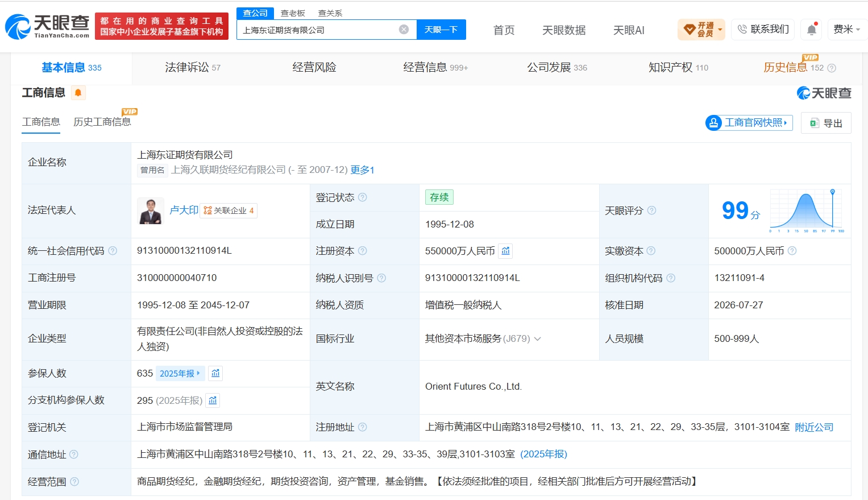This screenshot has height=500, width=868.
Task: Click help icon next to 纳税人识别号
Action: click(381, 278)
